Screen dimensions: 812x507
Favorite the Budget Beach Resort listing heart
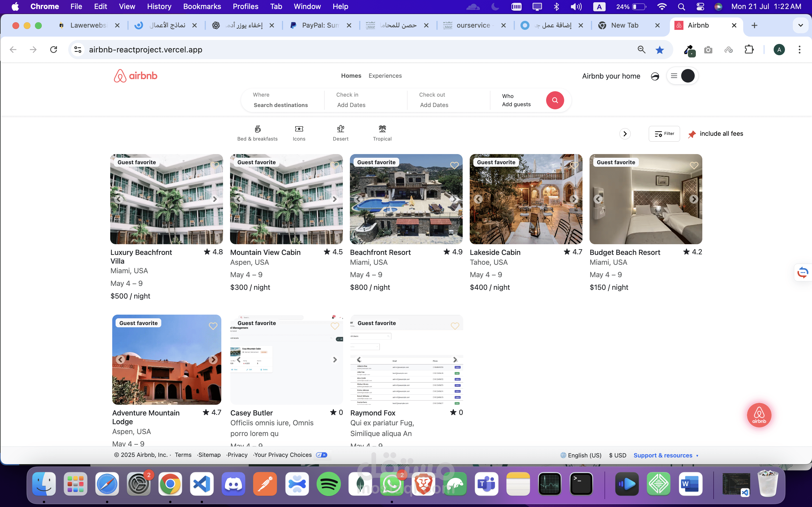tap(694, 165)
